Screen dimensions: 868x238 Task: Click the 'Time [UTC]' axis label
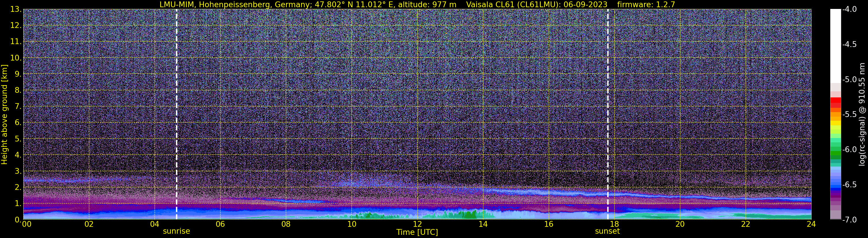pos(417,232)
